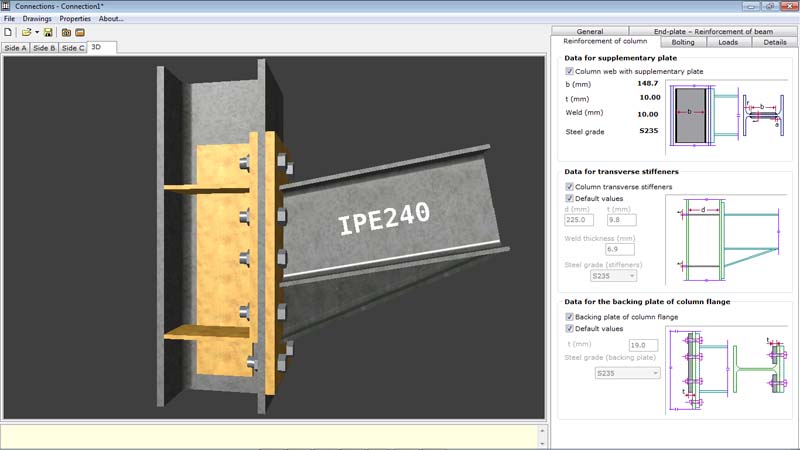Screen dimensions: 800x450
Task: Toggle Column transverse stiffeners checkbox
Action: (x=569, y=187)
